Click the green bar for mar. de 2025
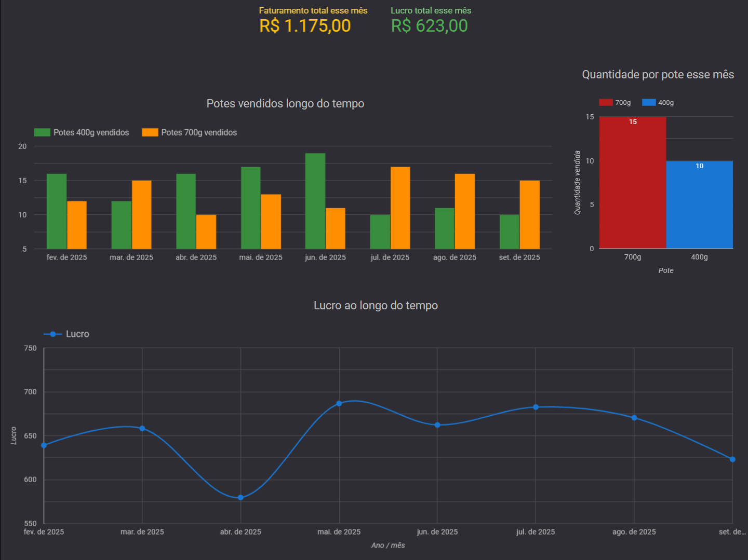The width and height of the screenshot is (748, 560). tap(121, 225)
